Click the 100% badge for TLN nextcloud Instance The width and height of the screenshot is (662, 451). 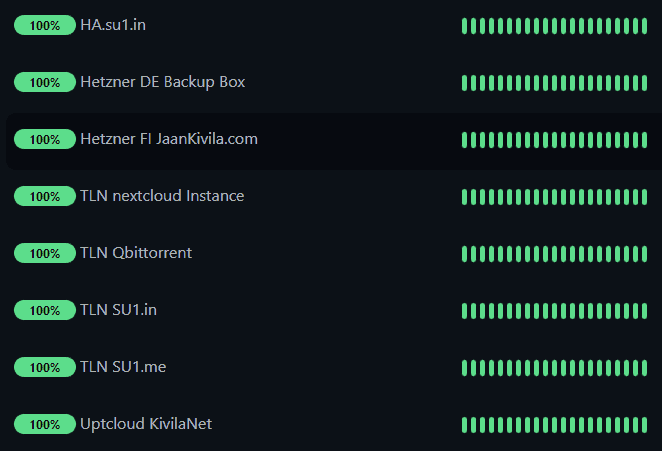[x=45, y=196]
